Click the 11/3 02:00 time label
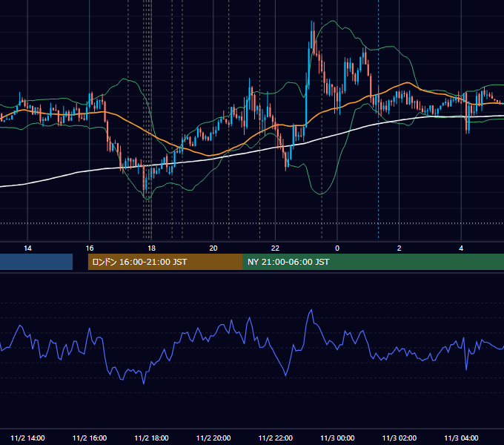Viewport: 504px width, 445px height. (399, 438)
